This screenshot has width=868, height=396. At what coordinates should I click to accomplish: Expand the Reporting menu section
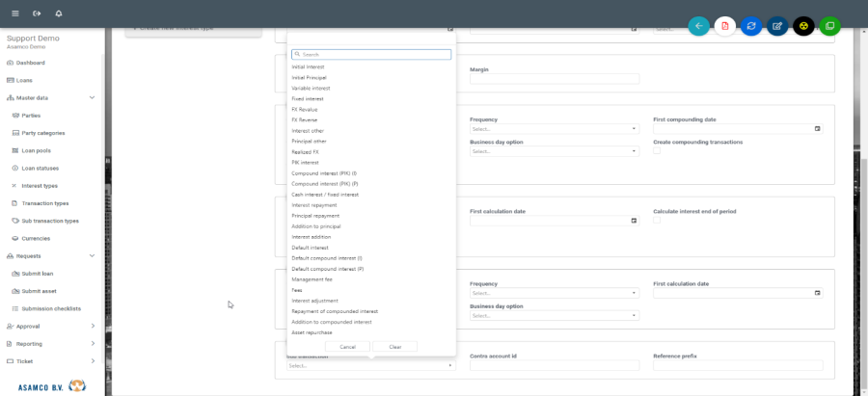(x=93, y=343)
